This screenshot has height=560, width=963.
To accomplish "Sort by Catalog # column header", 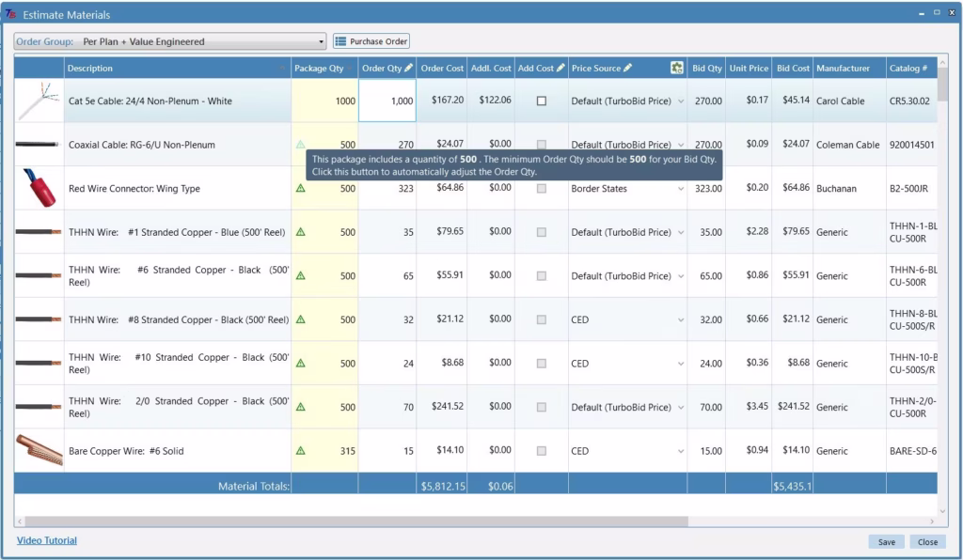I will click(x=911, y=68).
